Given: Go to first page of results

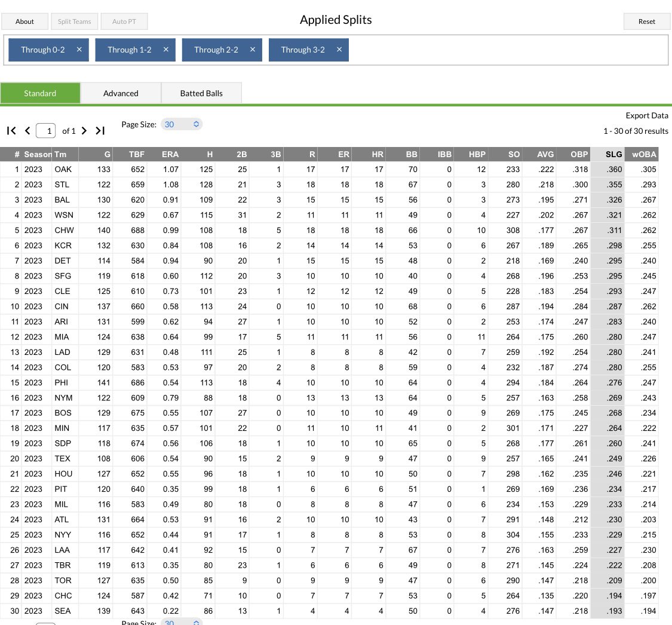Looking at the screenshot, I should pos(11,131).
